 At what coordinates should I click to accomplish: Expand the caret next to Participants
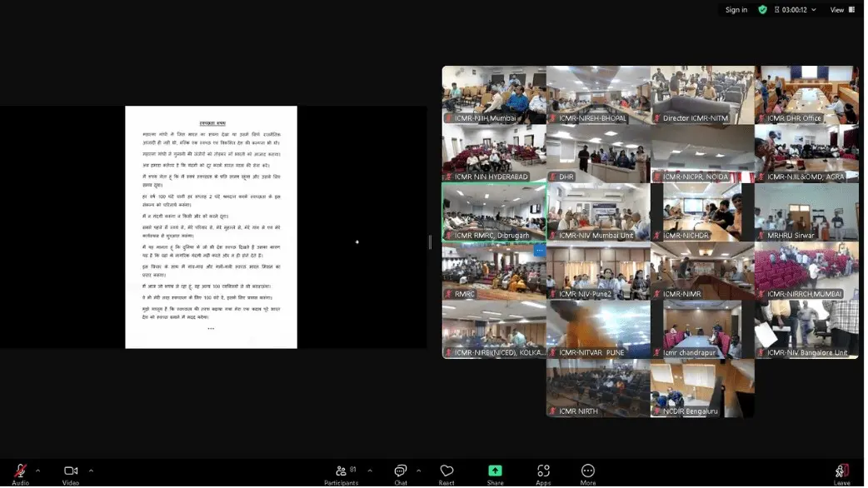370,471
